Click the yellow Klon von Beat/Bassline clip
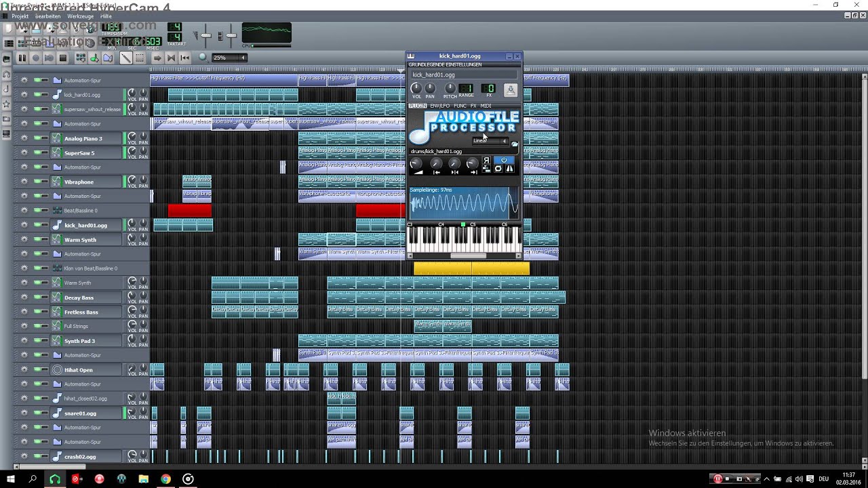Image resolution: width=868 pixels, height=488 pixels. coord(471,268)
